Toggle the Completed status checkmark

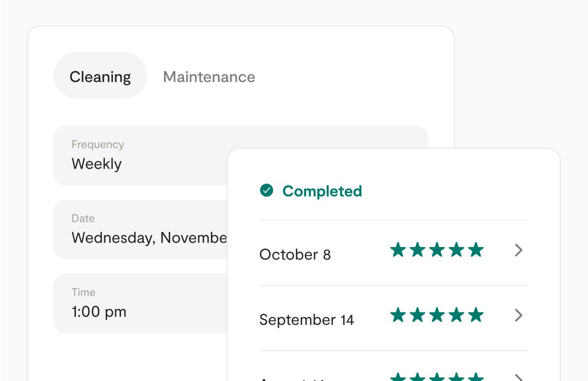(x=267, y=190)
